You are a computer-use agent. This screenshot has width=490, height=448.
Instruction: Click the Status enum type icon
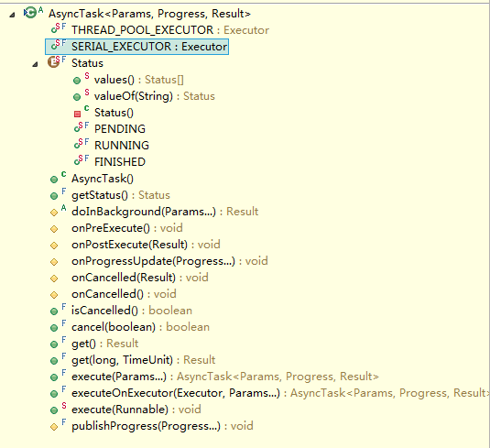[x=57, y=61]
